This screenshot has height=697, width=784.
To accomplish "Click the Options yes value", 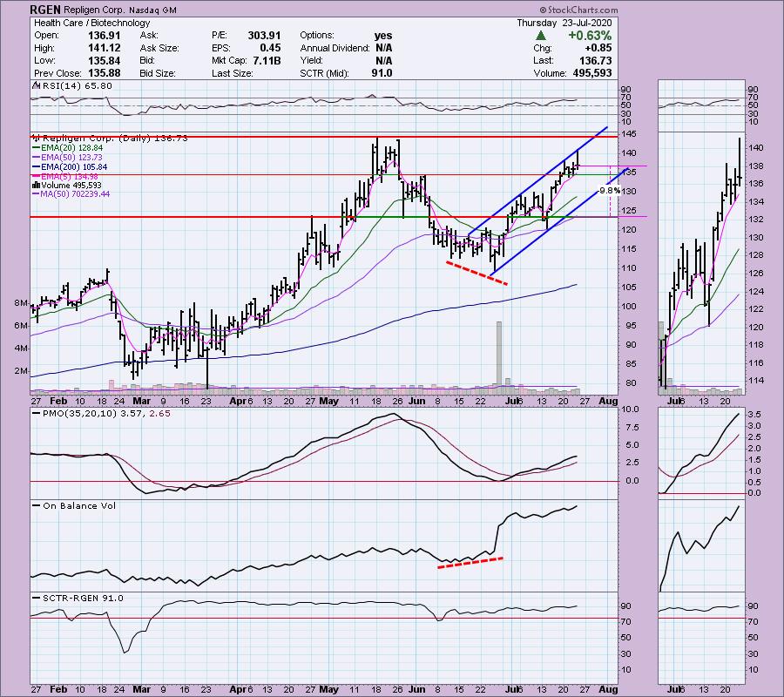I will click(383, 36).
